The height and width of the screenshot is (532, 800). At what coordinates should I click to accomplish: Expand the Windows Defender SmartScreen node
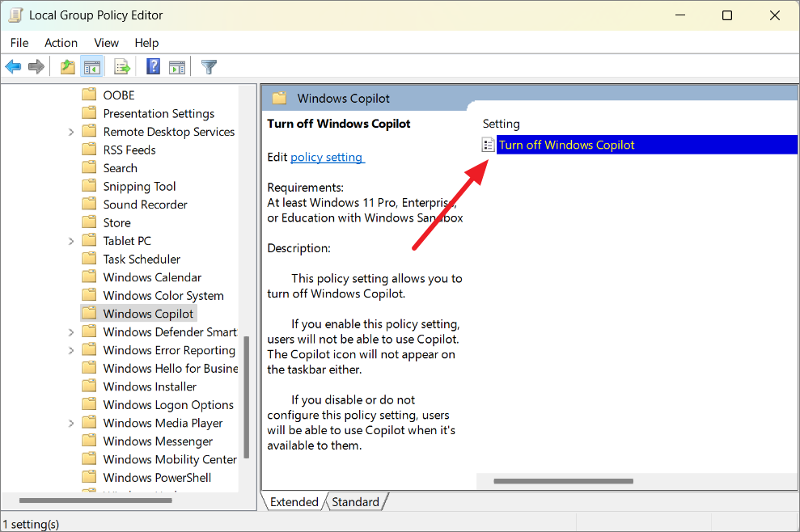[x=71, y=332]
